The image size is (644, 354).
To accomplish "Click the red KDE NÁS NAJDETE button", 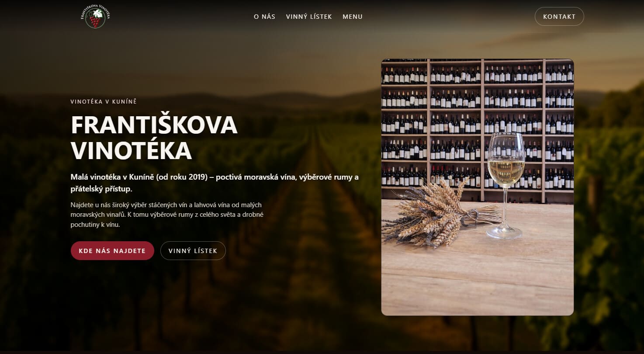I will pyautogui.click(x=112, y=251).
